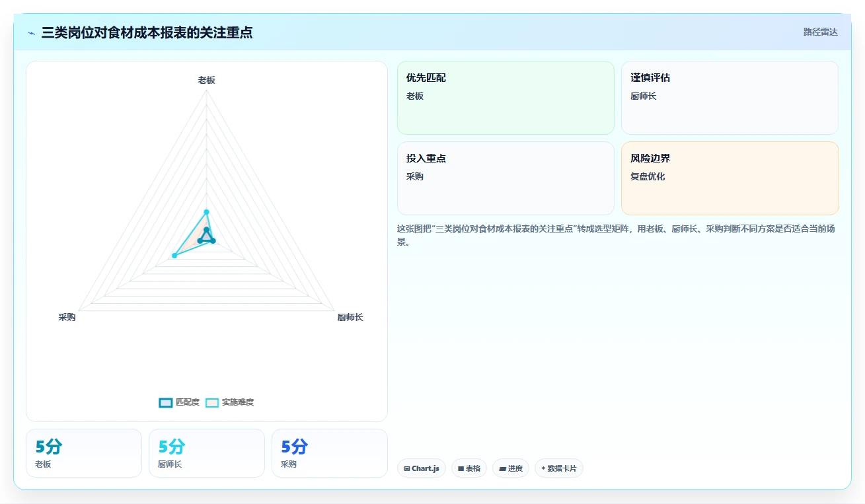Open the 风险边界 card
865x504 pixels.
coord(730,178)
